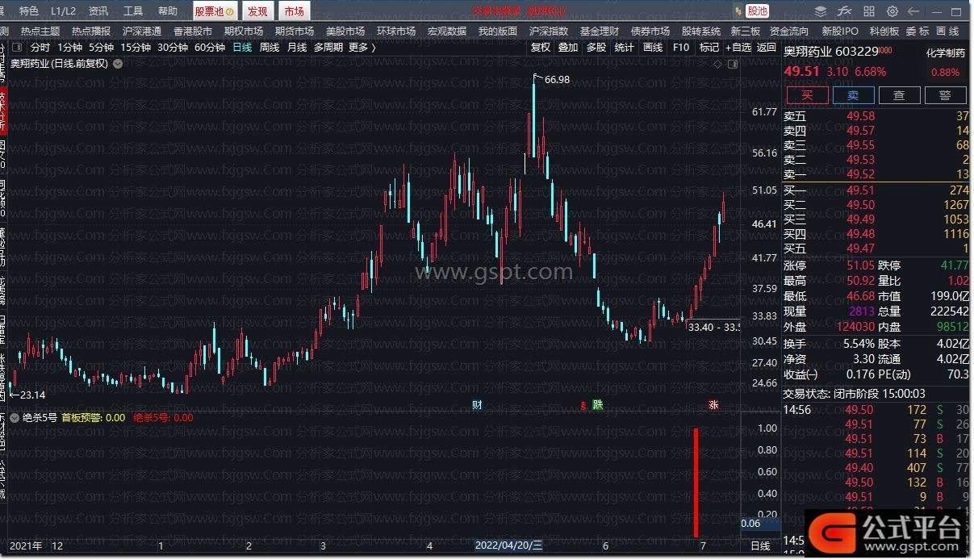Open the 工具 menu
Screen dimensions: 974x560
[133, 11]
